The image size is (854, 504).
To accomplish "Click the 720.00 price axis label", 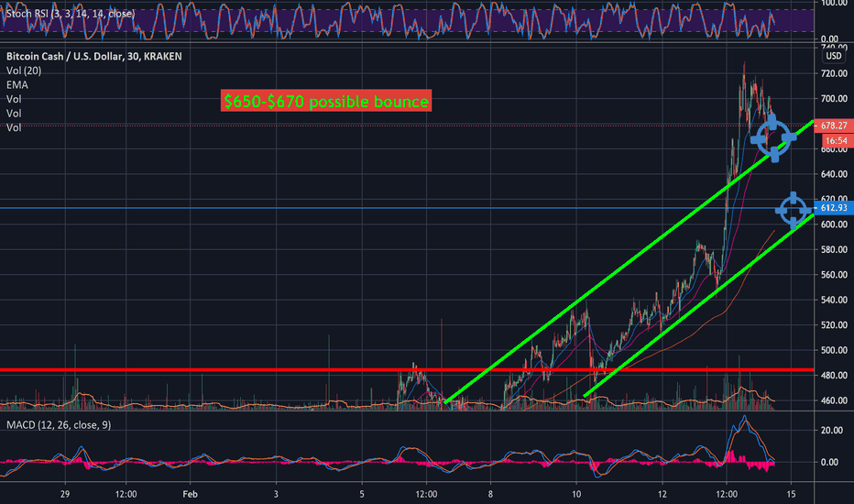I will [x=835, y=73].
